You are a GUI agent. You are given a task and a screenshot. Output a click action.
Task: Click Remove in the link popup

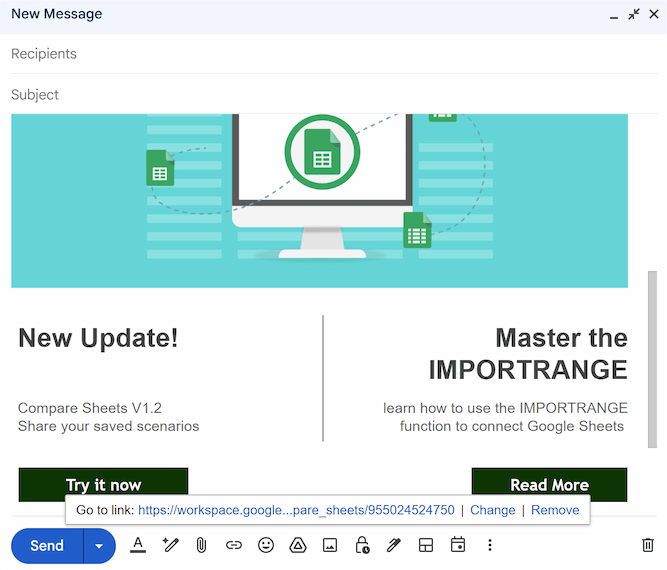[x=555, y=510]
